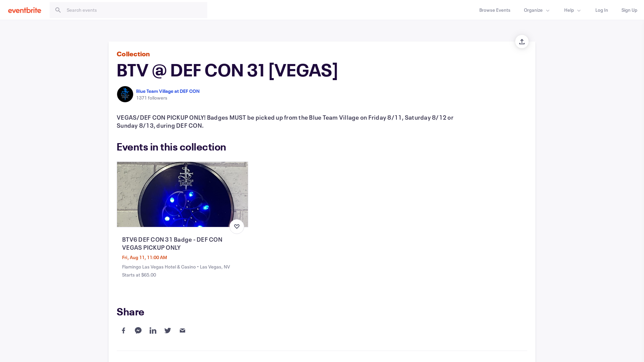Open Browse Events menu item

494,10
